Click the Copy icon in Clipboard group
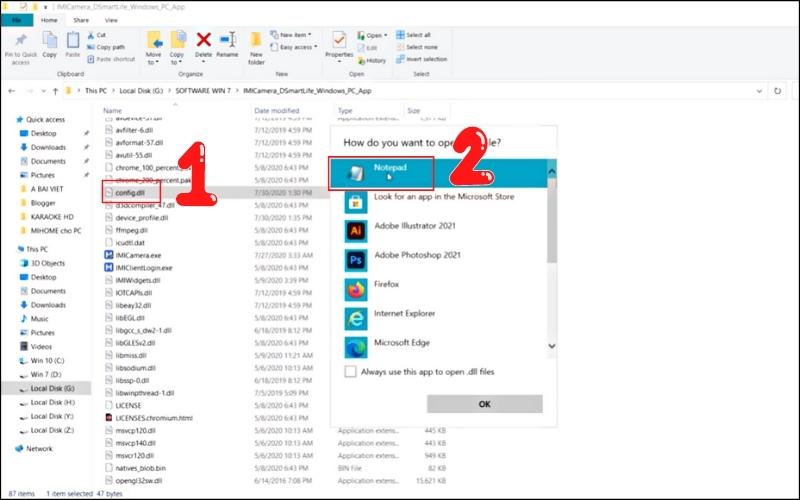Screen dimensions: 800x500 click(49, 40)
